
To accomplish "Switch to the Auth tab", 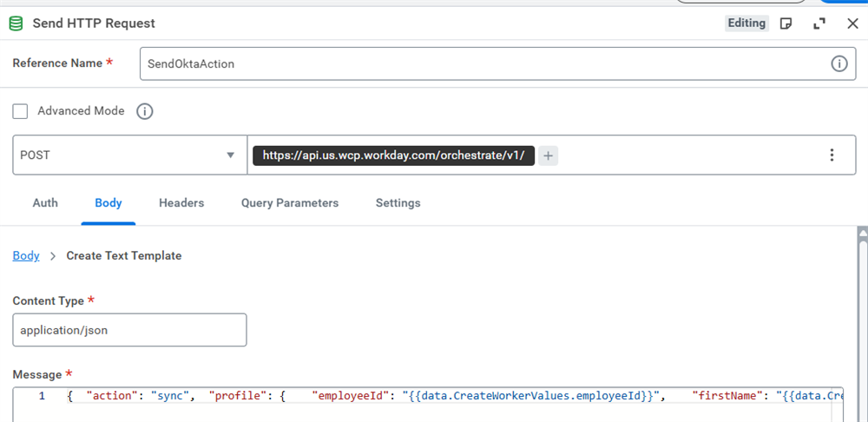I will 45,202.
